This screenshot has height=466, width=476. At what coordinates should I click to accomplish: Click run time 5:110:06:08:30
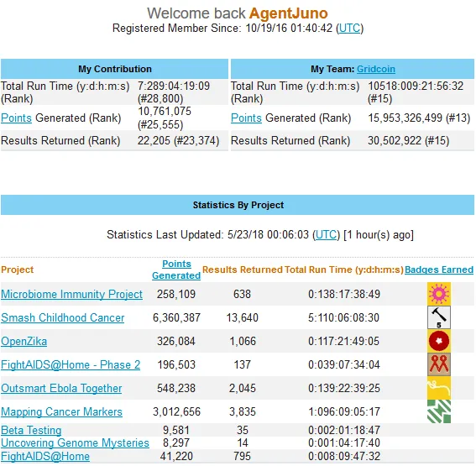pyautogui.click(x=344, y=317)
